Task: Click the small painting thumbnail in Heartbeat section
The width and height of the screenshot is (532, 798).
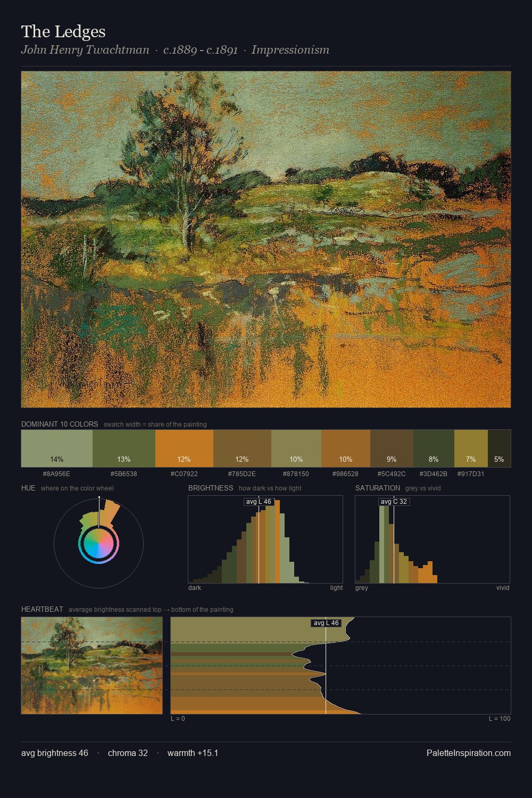Action: (x=92, y=666)
